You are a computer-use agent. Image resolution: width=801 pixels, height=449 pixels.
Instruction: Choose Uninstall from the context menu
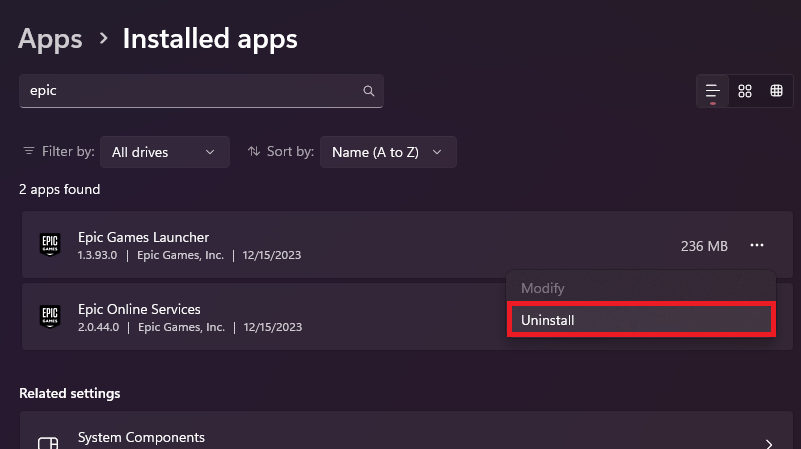coord(641,320)
